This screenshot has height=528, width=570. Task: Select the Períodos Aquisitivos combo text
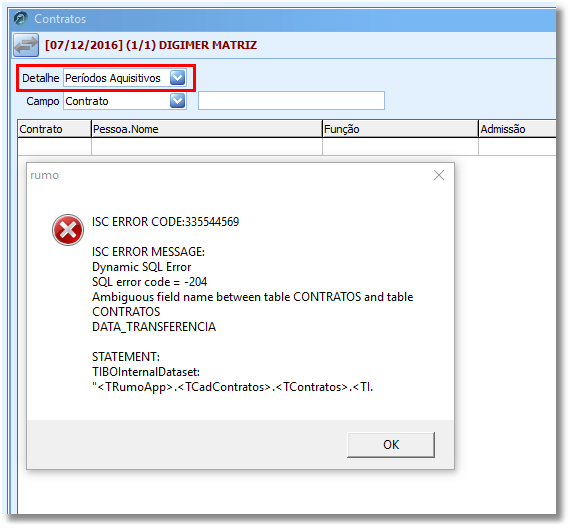point(113,78)
